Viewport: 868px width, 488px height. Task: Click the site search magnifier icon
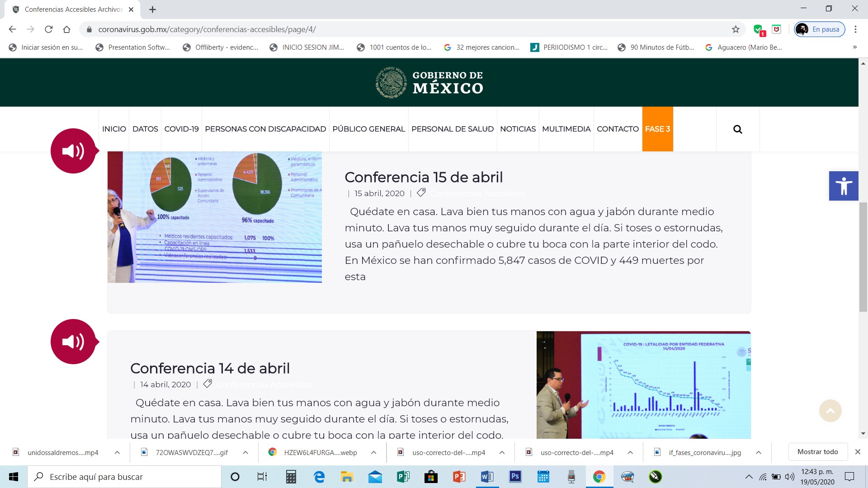[737, 129]
